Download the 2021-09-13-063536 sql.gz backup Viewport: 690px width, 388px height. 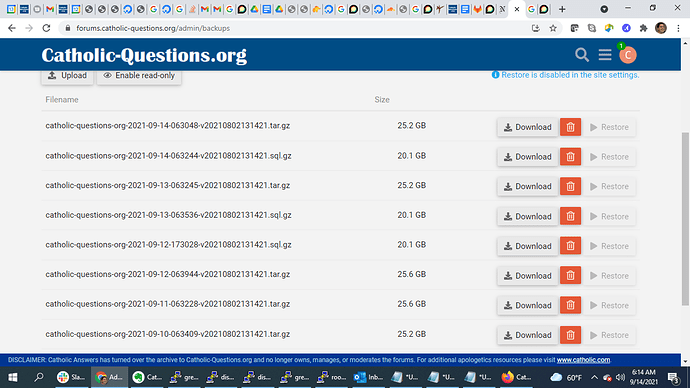click(528, 216)
